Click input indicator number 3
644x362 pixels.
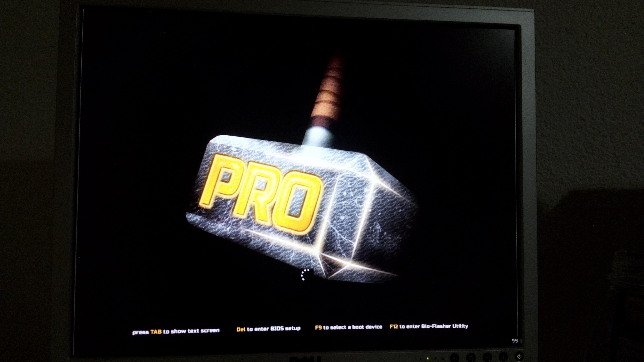point(435,359)
